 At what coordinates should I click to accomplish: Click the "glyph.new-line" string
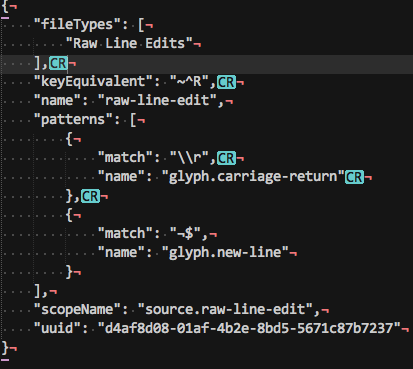[x=225, y=252]
